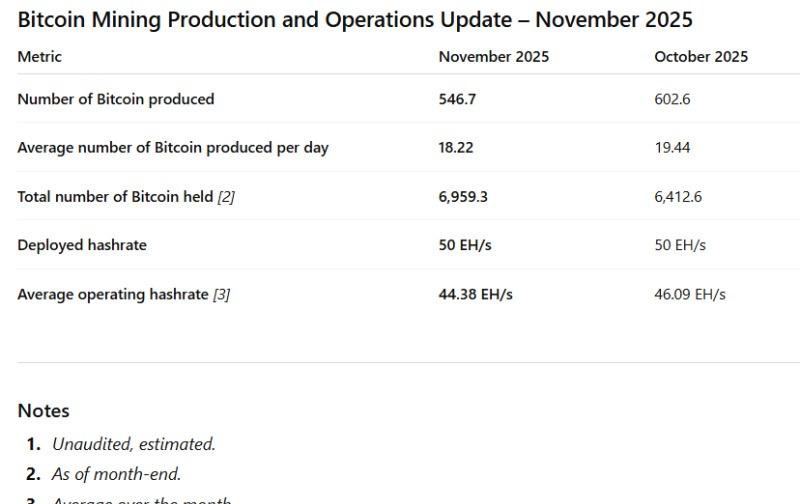Click the 6,412.6 Bitcoin held value
The image size is (800, 504).
click(678, 197)
